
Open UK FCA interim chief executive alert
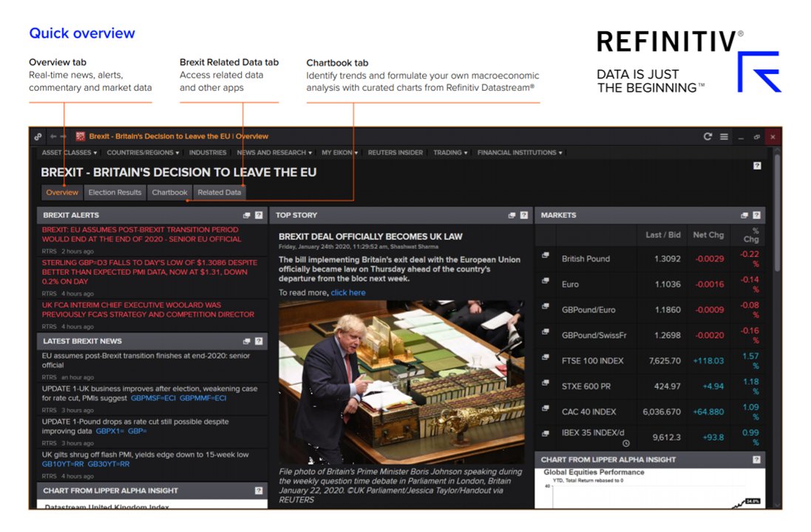coord(148,310)
